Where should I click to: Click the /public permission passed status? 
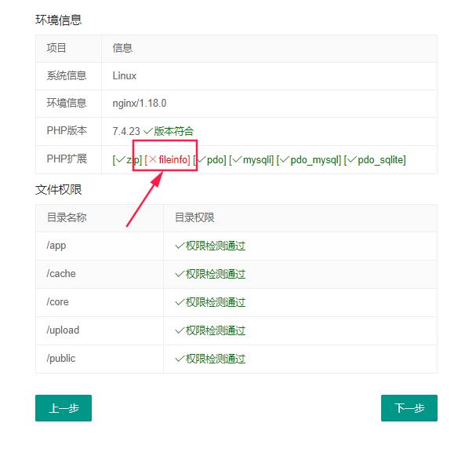click(210, 359)
